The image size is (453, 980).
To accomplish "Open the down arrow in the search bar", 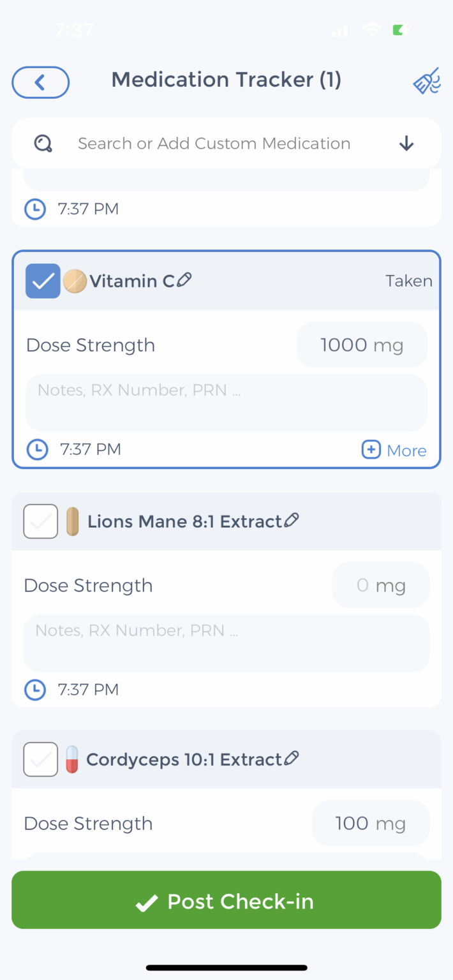I will pos(406,143).
